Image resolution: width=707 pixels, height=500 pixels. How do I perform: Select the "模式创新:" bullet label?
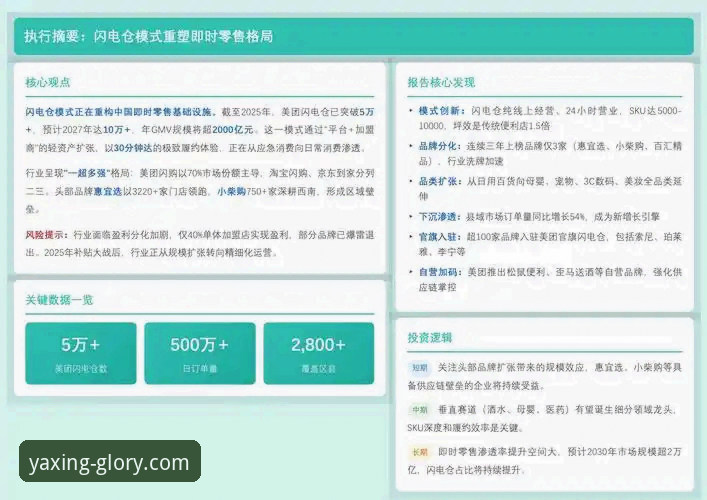pos(441,111)
